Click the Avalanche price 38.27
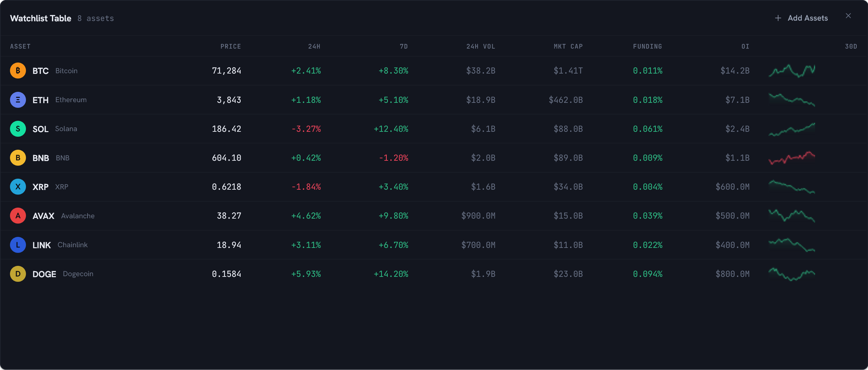Screen dimensions: 868x370 [x=229, y=216]
